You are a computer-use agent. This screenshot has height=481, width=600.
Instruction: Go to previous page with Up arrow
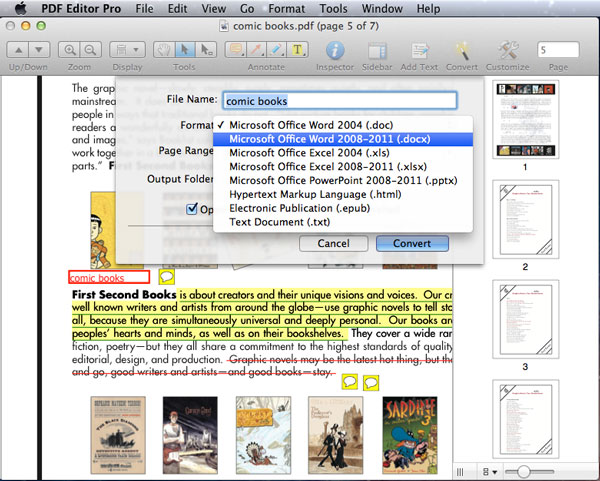pos(18,50)
